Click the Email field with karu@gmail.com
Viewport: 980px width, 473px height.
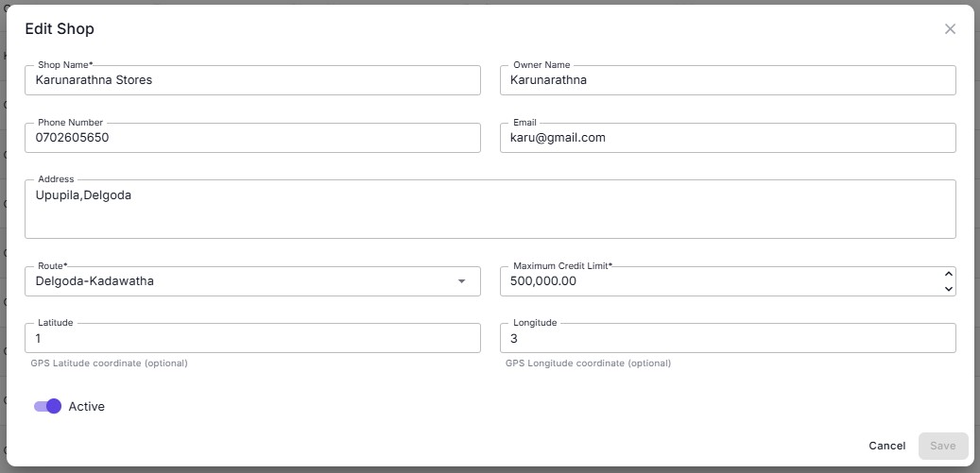727,138
